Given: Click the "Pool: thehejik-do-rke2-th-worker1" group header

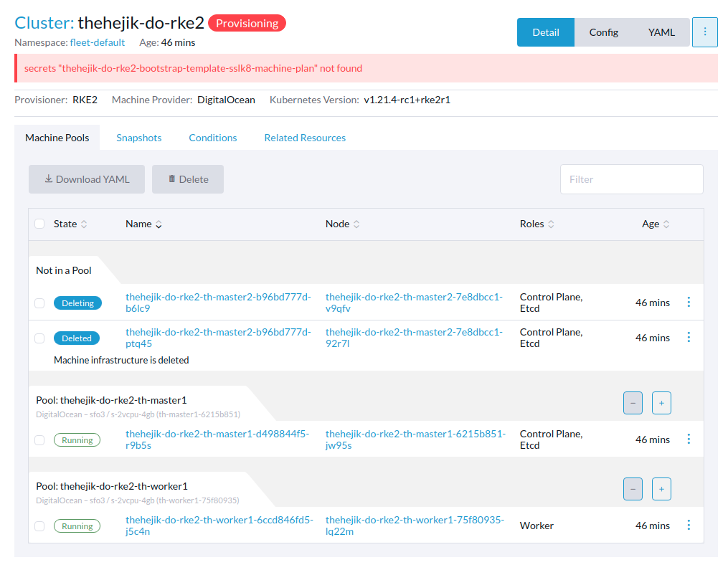Looking at the screenshot, I should coord(112,486).
